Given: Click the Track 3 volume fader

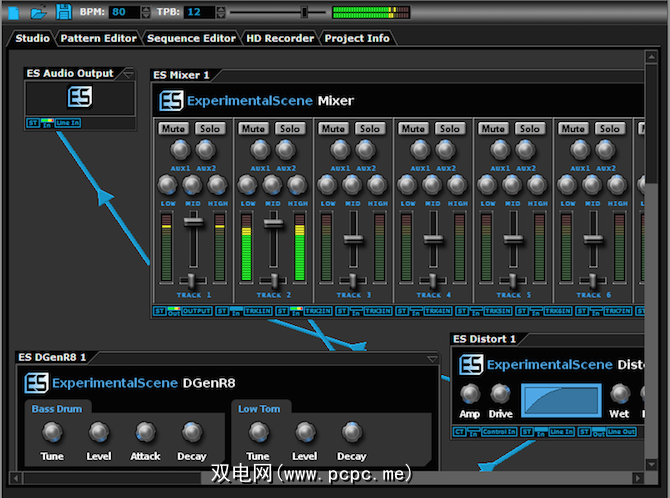Looking at the screenshot, I should pyautogui.click(x=351, y=239).
